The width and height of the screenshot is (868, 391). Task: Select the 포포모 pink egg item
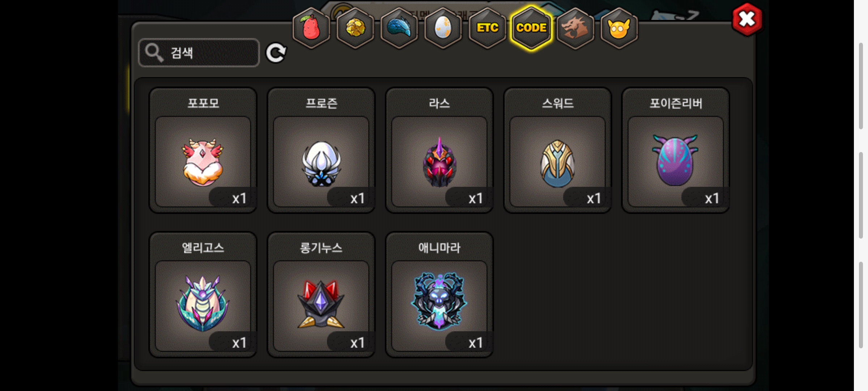click(203, 150)
